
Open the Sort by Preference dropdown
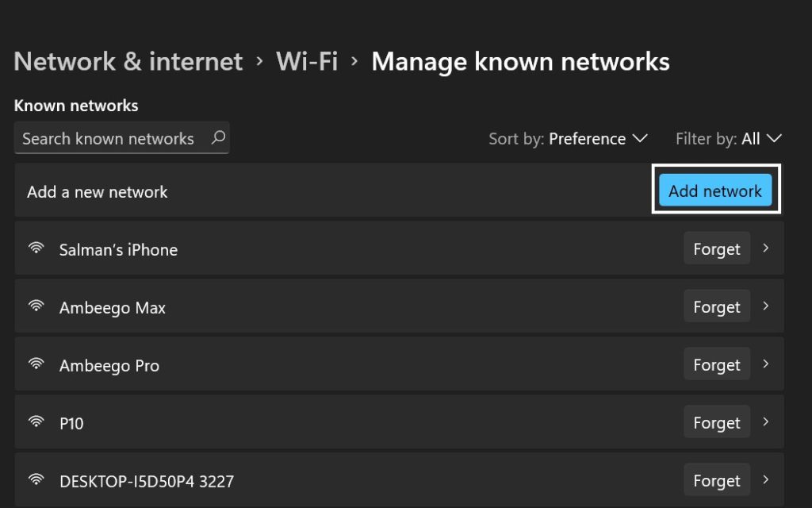click(x=569, y=138)
